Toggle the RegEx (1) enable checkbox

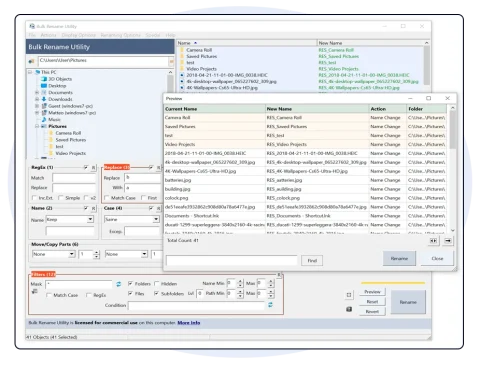tap(86, 167)
